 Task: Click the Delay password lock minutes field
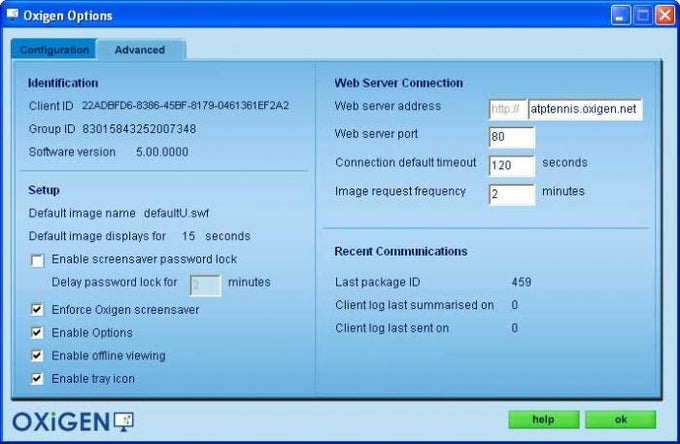click(206, 285)
